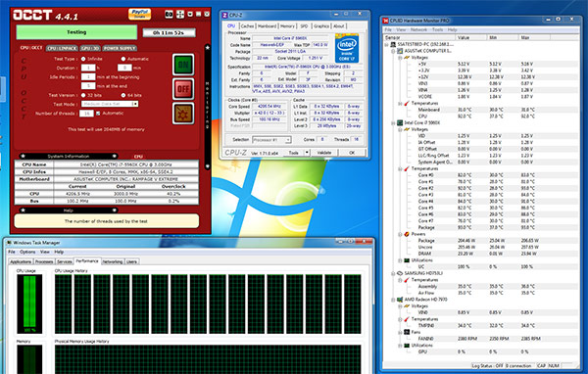
Task: Open the Test Mode dropdown list
Action: pyautogui.click(x=110, y=104)
